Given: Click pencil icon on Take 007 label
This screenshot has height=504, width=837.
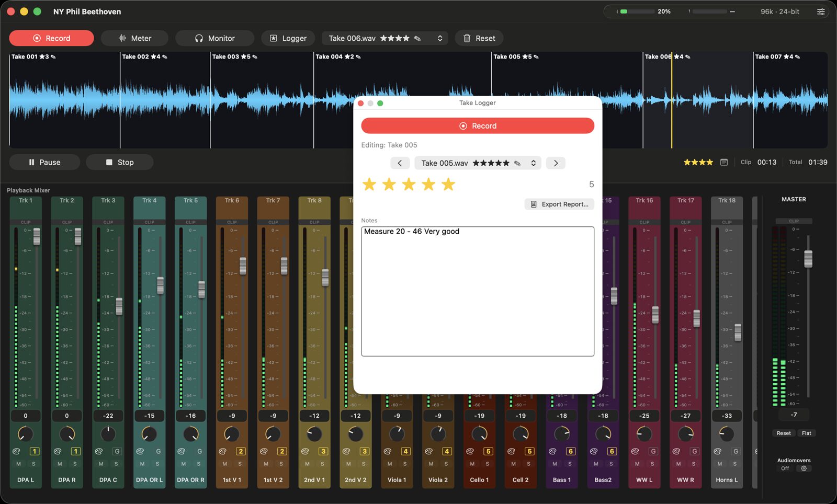Looking at the screenshot, I should pos(797,56).
